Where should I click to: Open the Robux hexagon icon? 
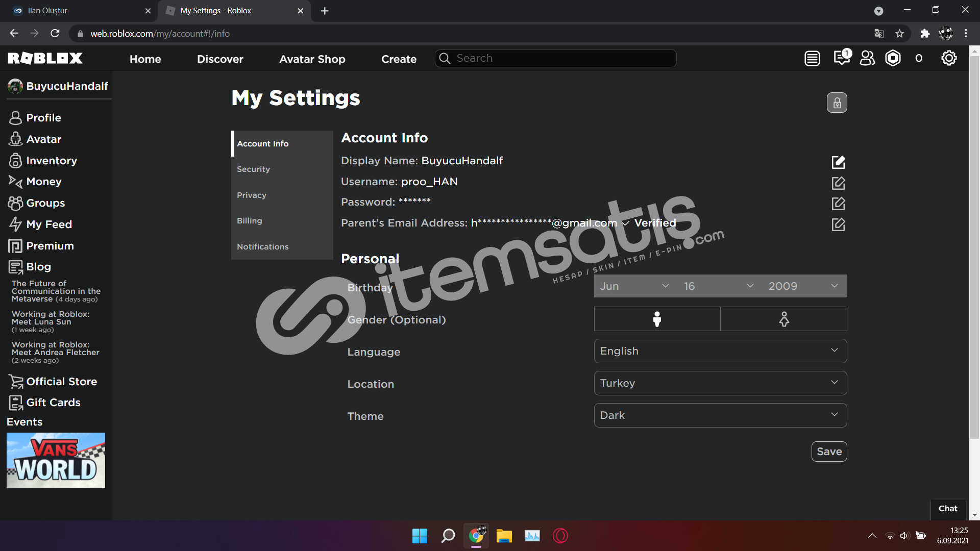(x=893, y=58)
